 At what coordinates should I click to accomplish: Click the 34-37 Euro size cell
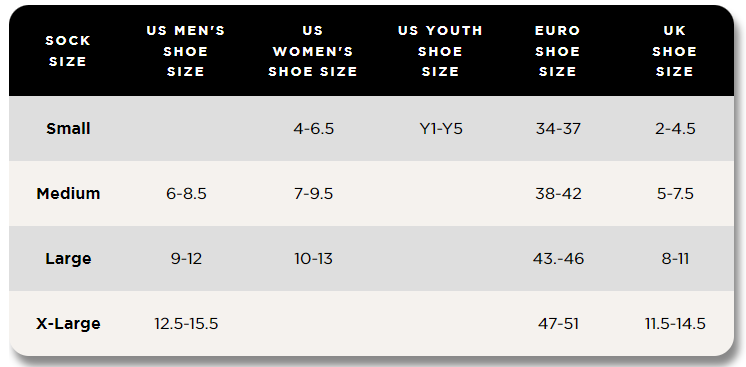click(558, 129)
